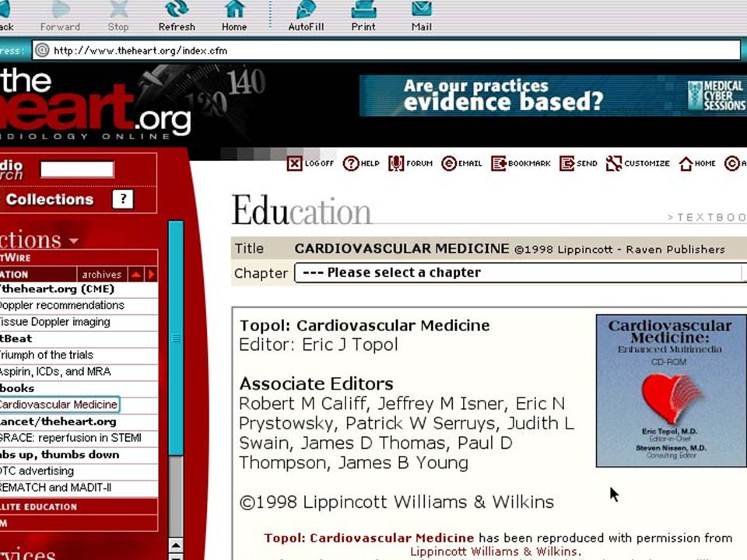Screen dimensions: 747x560
Task: Open the evidence based banner ad
Action: click(x=552, y=95)
